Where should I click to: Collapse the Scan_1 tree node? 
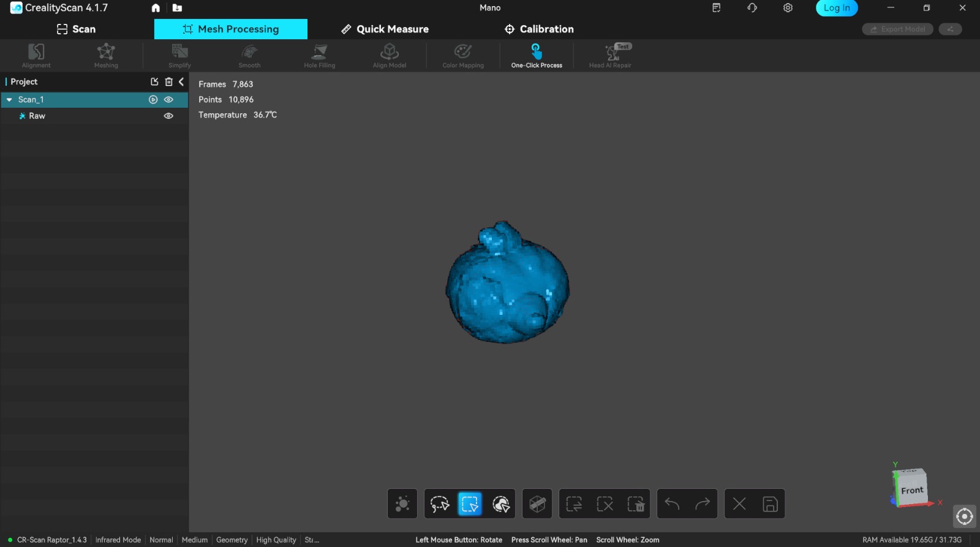pyautogui.click(x=9, y=99)
